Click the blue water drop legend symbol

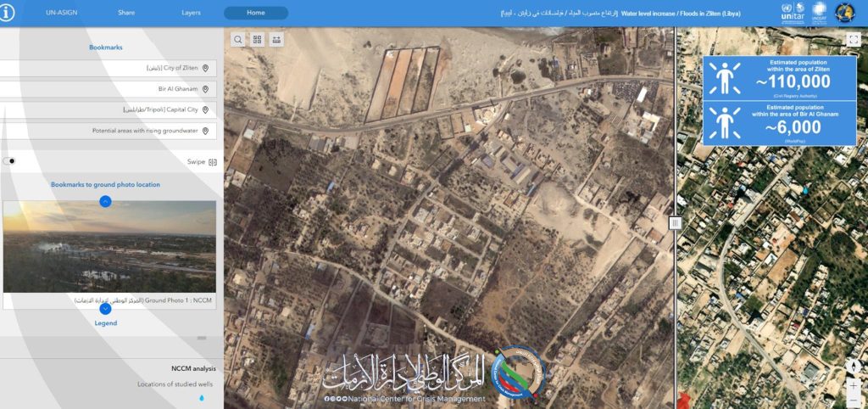(202, 398)
